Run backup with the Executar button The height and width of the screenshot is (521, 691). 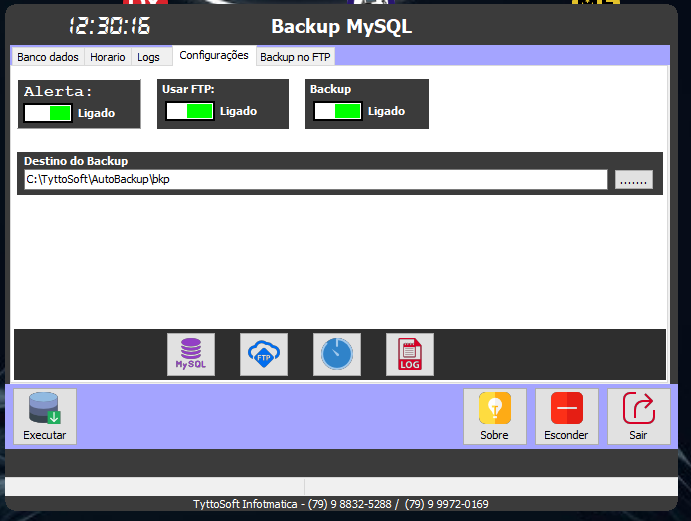pyautogui.click(x=45, y=416)
